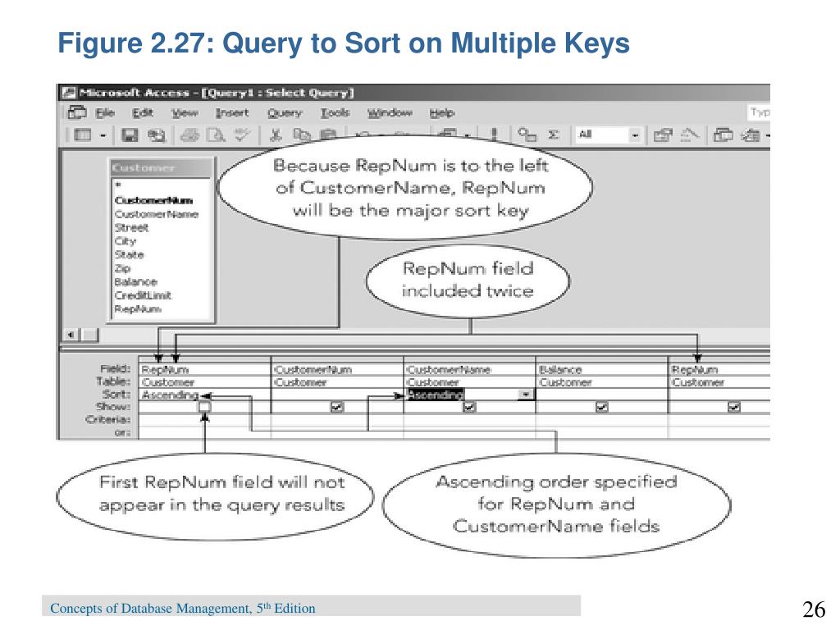Click CustomerName Field cell in grid
The width and height of the screenshot is (840, 630).
coord(470,370)
